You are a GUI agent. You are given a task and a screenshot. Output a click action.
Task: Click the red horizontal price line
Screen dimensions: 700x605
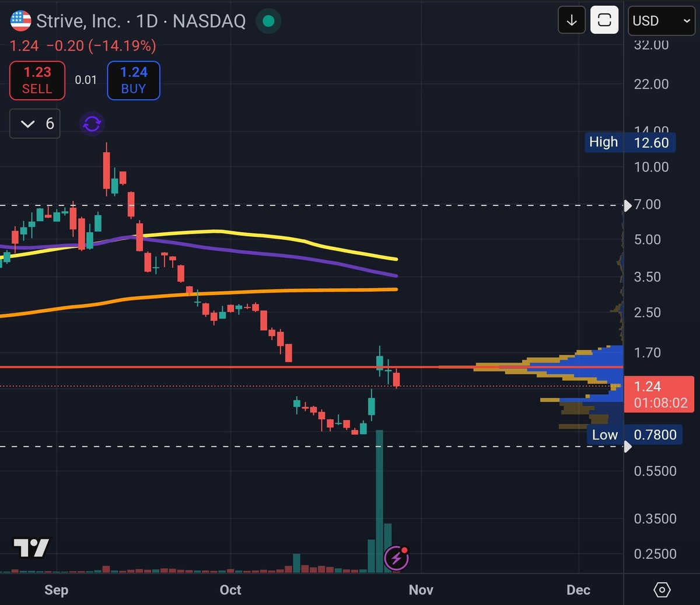pyautogui.click(x=233, y=367)
